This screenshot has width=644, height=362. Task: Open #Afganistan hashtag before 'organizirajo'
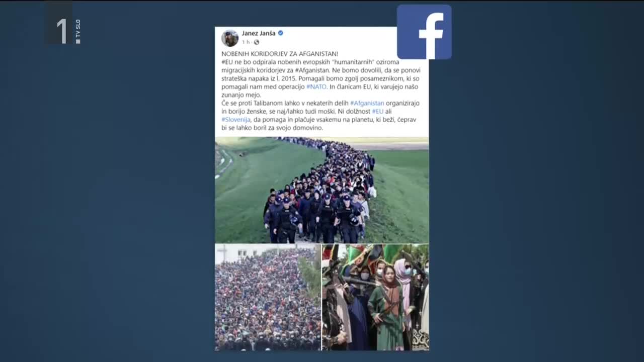[x=367, y=103]
